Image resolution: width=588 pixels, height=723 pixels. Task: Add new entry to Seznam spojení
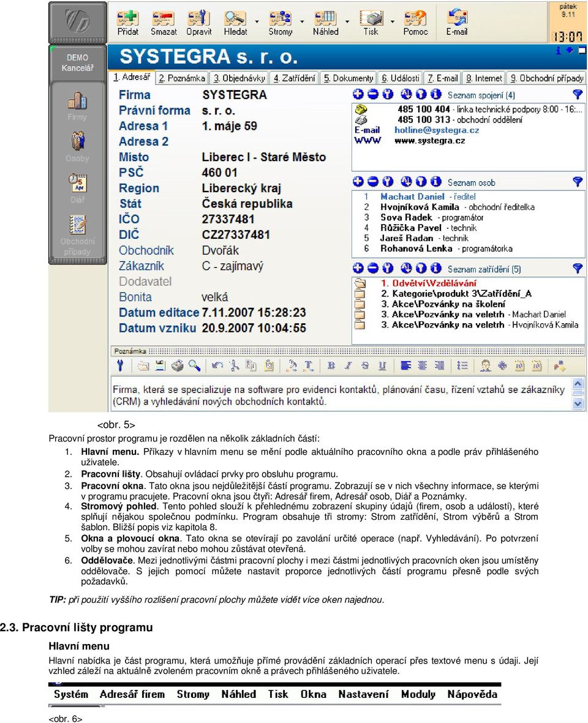coord(358,94)
